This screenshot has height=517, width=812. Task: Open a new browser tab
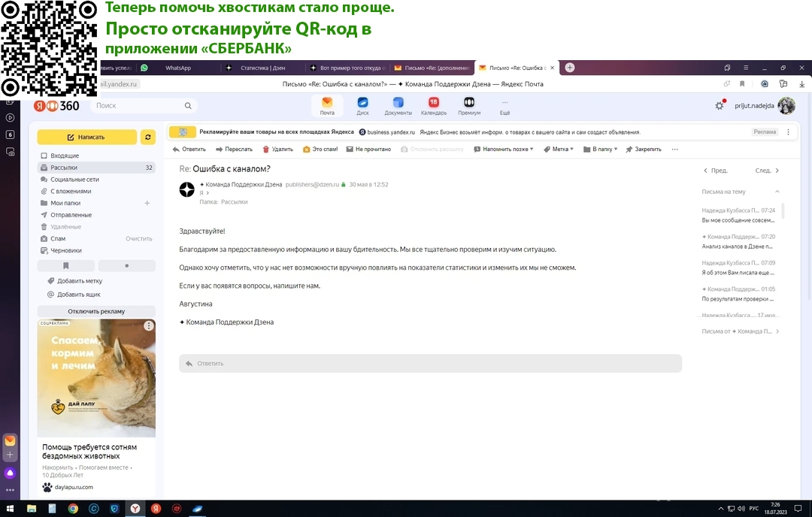point(570,68)
